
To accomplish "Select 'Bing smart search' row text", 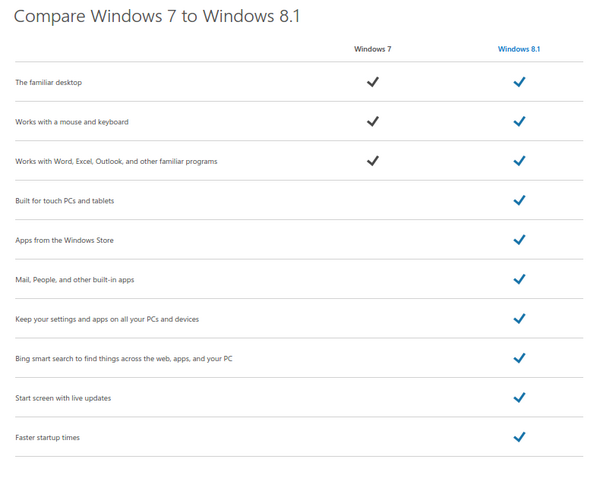I will click(124, 358).
